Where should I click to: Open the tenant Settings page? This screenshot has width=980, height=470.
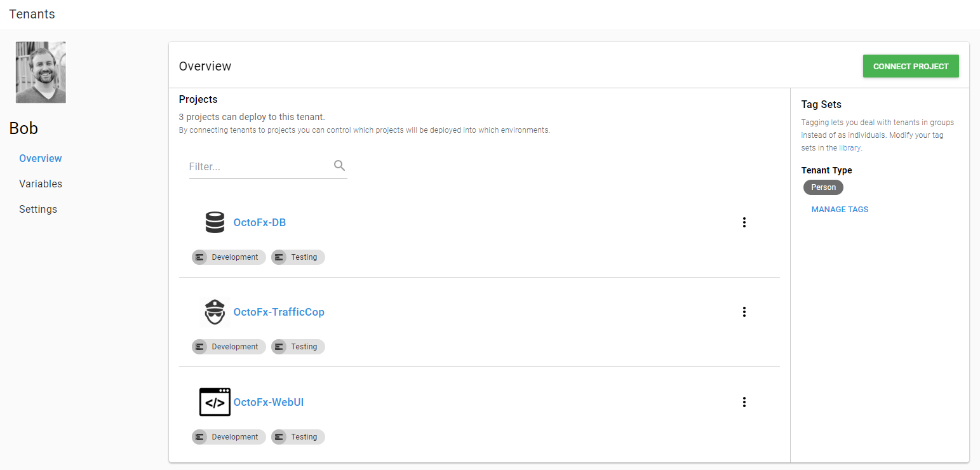click(38, 209)
